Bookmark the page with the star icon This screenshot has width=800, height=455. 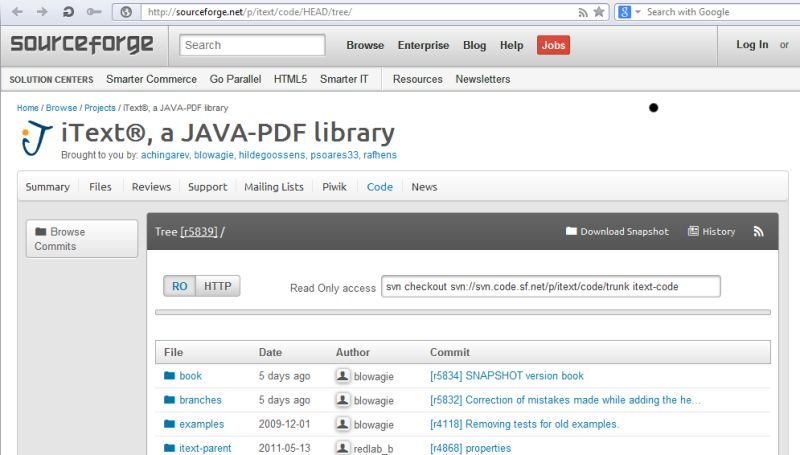pos(599,12)
